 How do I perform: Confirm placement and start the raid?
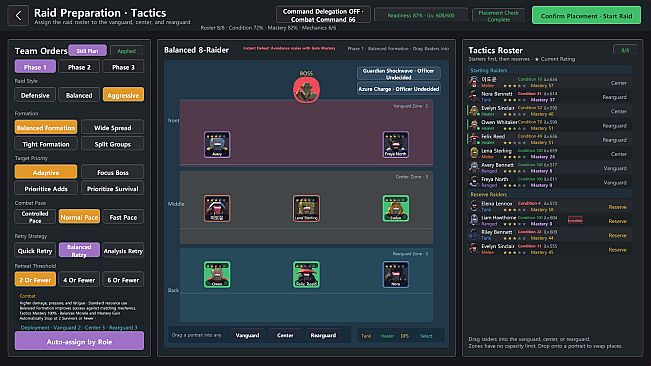coord(586,16)
